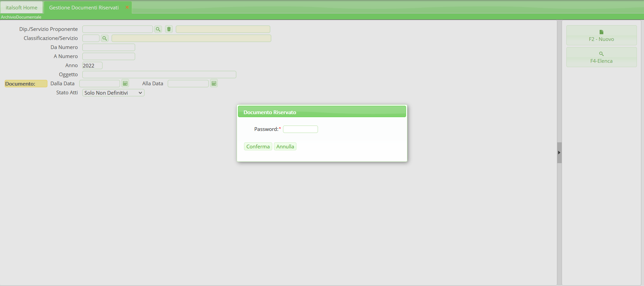The width and height of the screenshot is (644, 286).
Task: Click into the Oggetto text field
Action: (159, 75)
